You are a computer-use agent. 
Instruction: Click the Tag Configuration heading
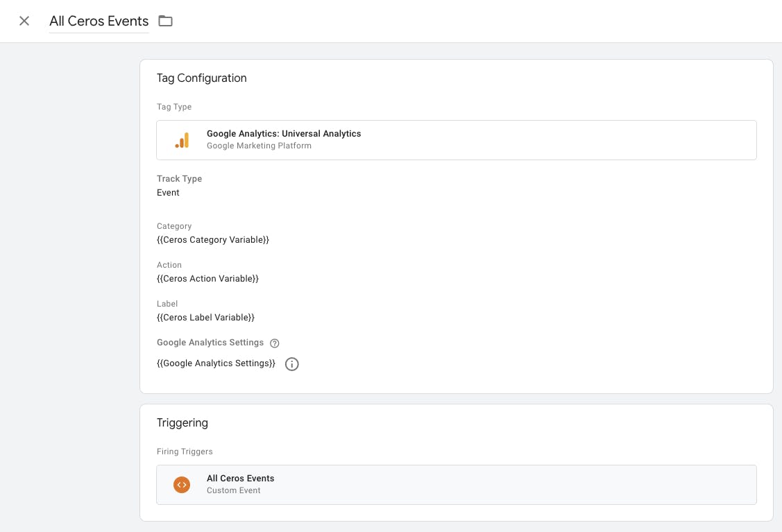(202, 78)
